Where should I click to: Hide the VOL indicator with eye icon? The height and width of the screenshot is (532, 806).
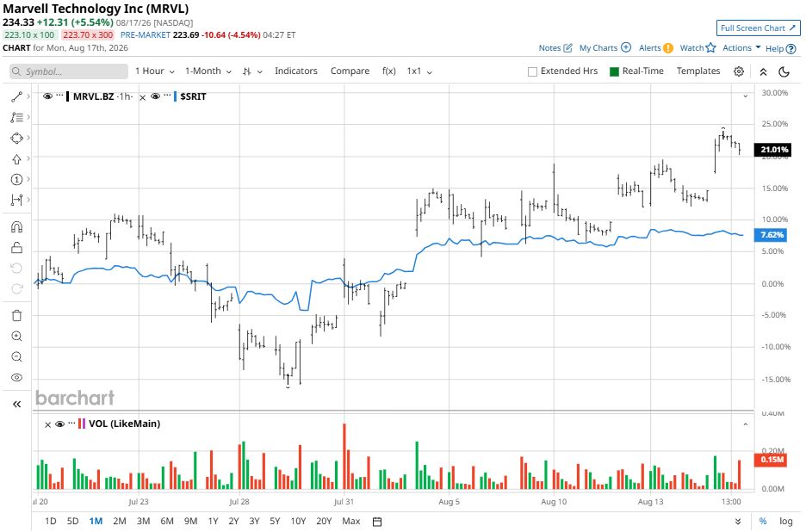click(59, 424)
